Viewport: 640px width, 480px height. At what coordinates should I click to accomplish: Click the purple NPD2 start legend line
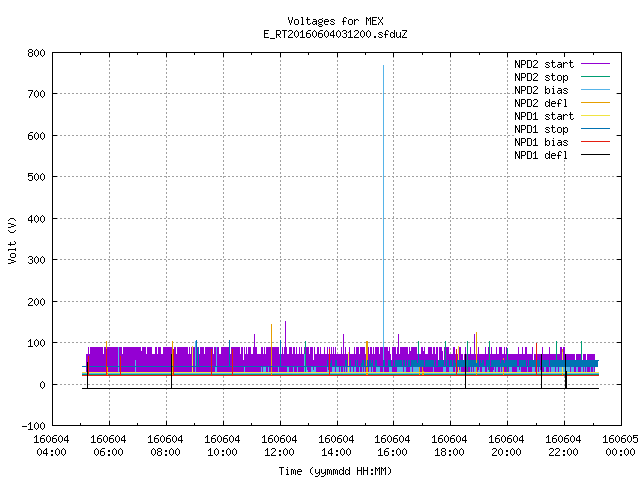(x=595, y=64)
